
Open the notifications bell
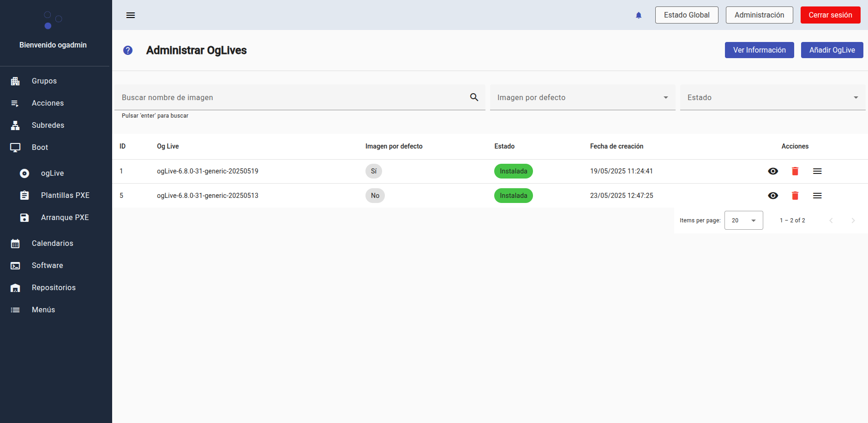pos(639,15)
